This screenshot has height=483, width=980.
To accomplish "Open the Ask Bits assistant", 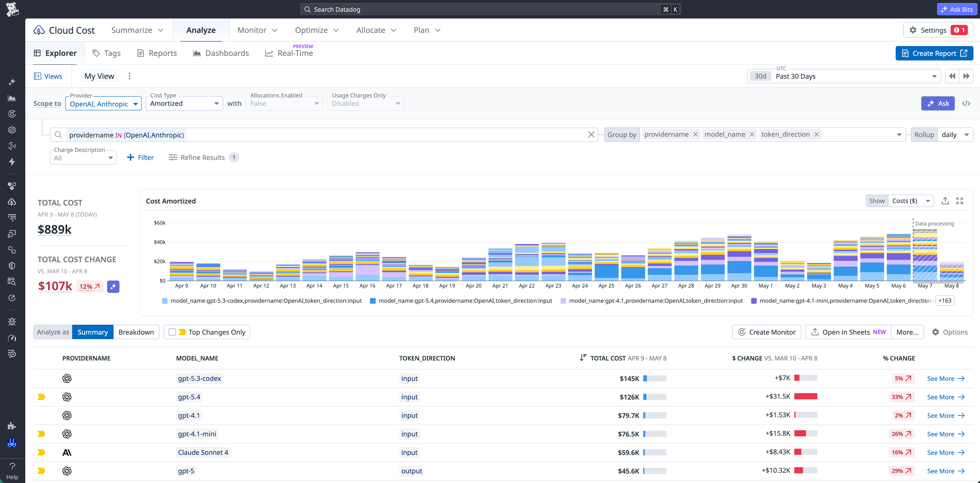I will point(957,9).
